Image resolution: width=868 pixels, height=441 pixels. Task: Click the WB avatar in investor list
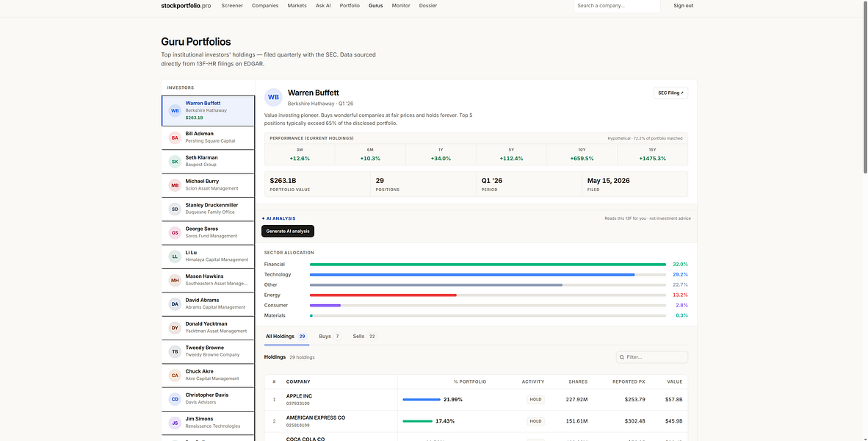pyautogui.click(x=175, y=110)
